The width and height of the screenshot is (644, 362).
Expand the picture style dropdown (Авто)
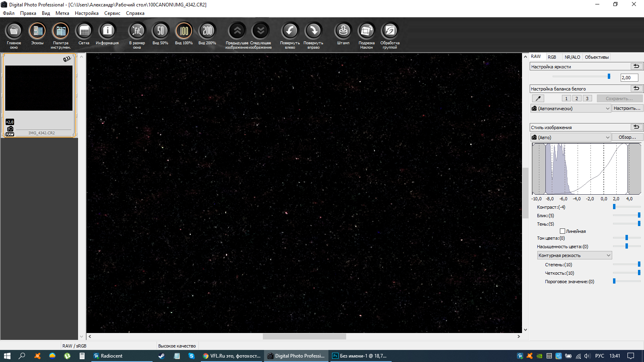pyautogui.click(x=571, y=138)
